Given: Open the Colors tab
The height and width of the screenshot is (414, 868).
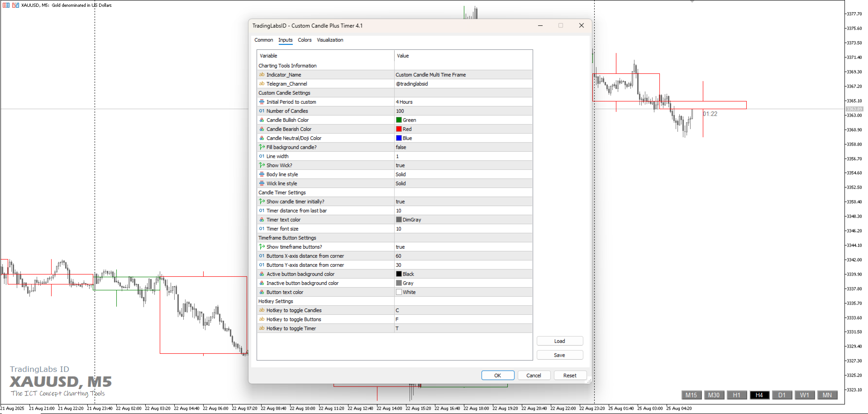Looking at the screenshot, I should tap(305, 40).
